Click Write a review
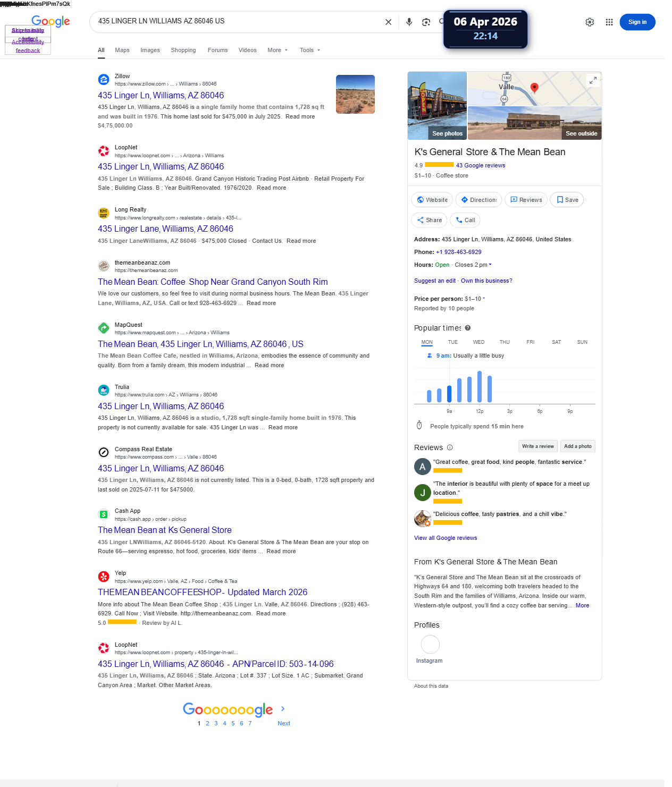Viewport: 672px width, 787px height. click(x=538, y=446)
